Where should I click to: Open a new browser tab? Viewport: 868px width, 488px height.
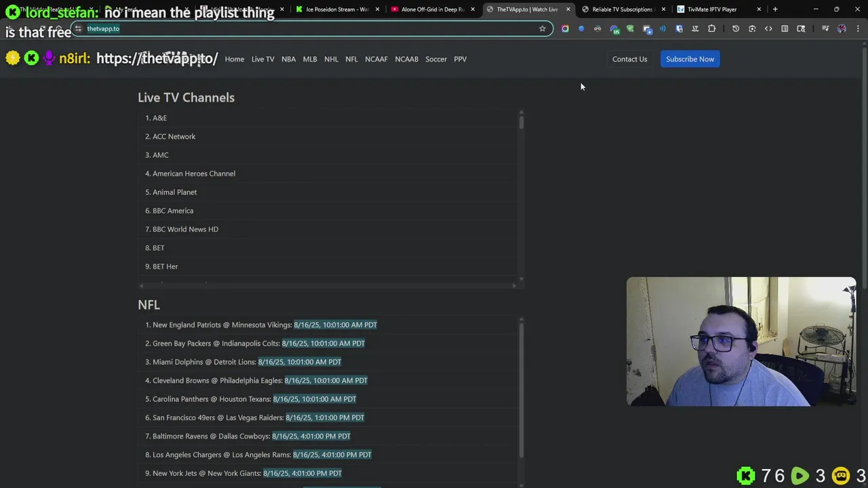[x=775, y=9]
